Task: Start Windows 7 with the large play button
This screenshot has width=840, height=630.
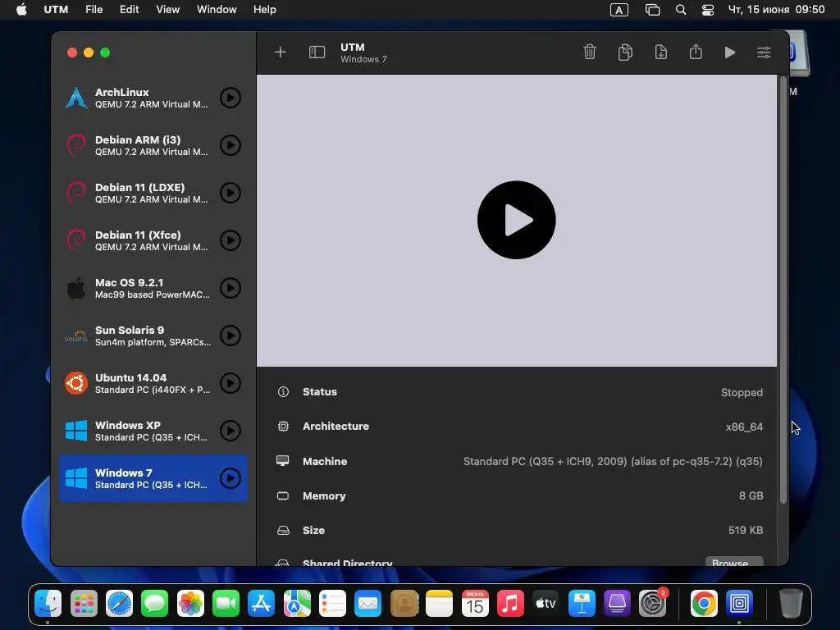Action: click(517, 220)
